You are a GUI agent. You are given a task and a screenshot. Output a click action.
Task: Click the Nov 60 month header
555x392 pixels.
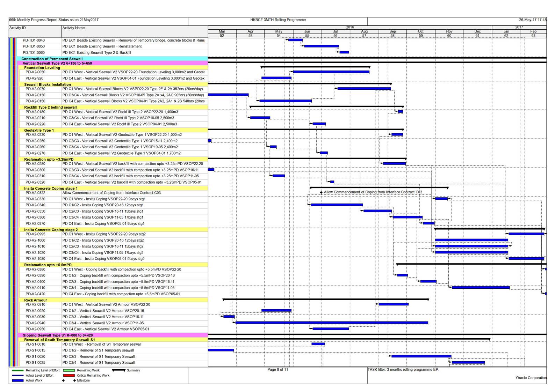pos(449,34)
